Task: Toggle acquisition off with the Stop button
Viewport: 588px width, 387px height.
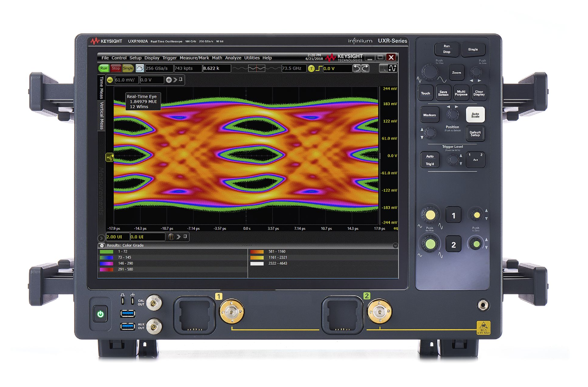Action: [x=116, y=69]
